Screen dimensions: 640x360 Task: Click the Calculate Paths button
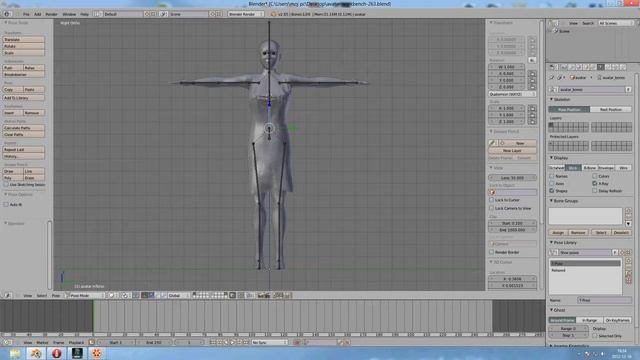click(23, 128)
